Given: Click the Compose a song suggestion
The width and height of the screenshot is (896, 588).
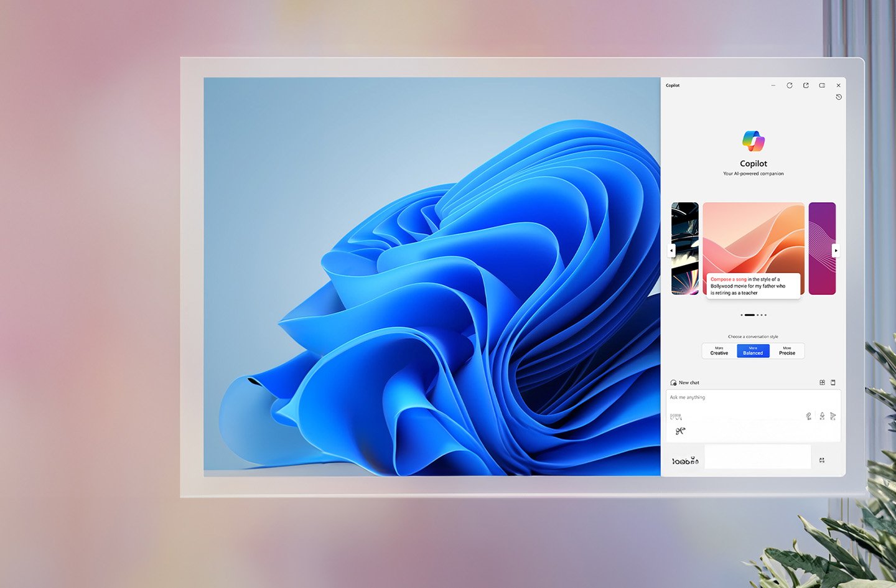Looking at the screenshot, I should [753, 286].
